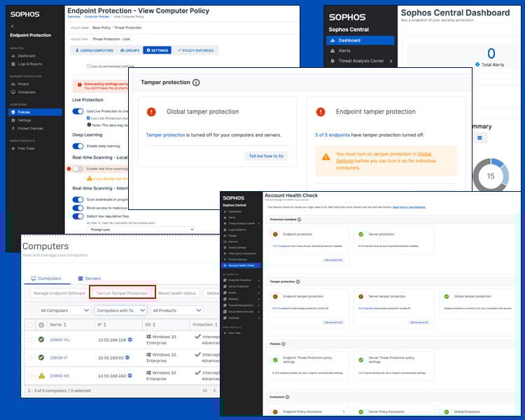
Task: Check the select-all checkbox in Computers table
Action: click(x=29, y=325)
